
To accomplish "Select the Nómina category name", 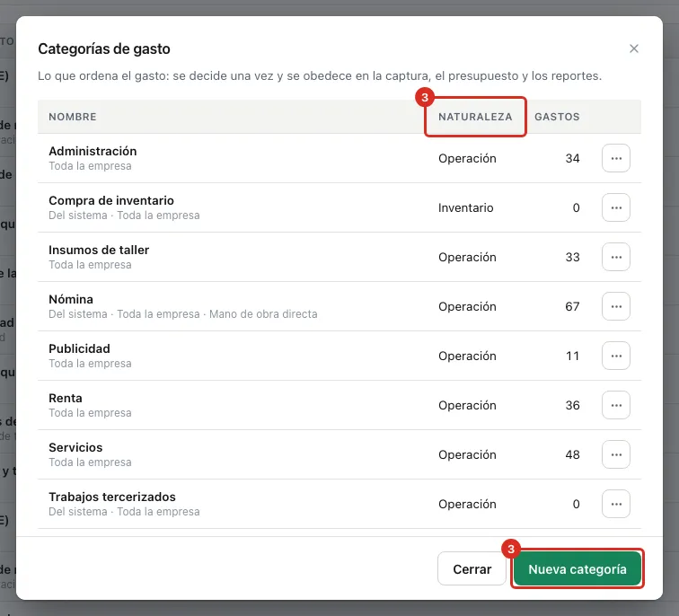I will pos(71,299).
